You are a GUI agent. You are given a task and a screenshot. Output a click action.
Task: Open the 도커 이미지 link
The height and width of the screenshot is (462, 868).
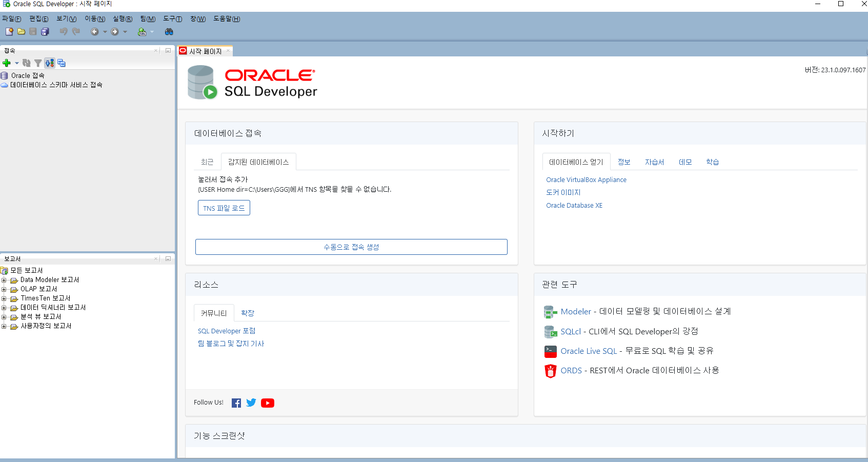coord(563,193)
